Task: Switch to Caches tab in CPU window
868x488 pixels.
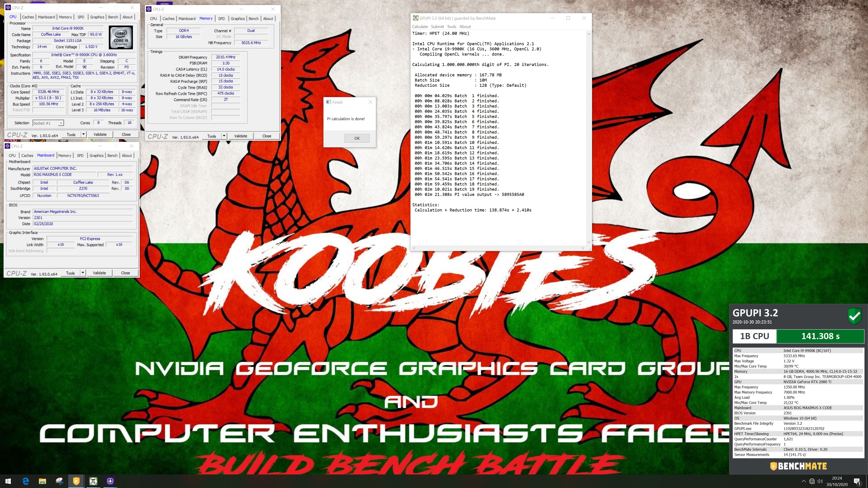Action: click(28, 17)
